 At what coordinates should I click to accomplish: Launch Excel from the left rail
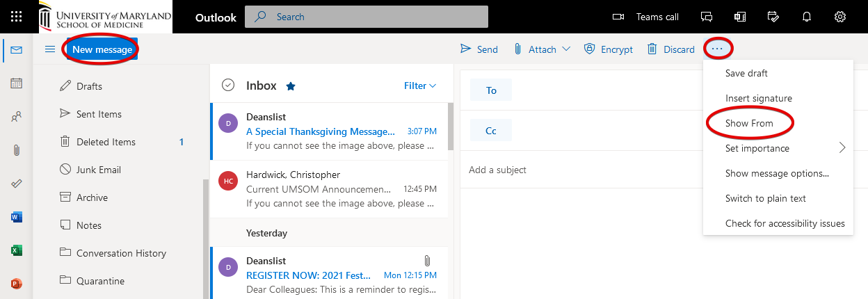click(17, 250)
